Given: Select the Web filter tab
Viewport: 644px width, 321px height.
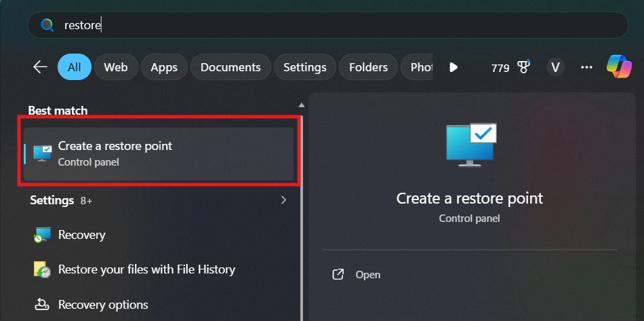Looking at the screenshot, I should 116,67.
